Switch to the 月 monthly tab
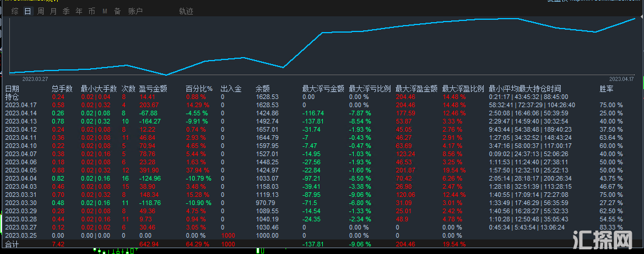644x254 pixels. pos(54,12)
